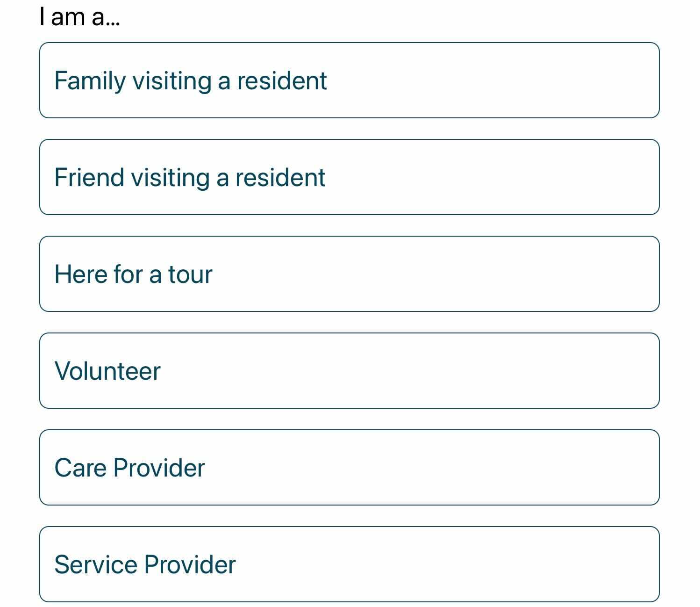
Task: Identify yourself as family of a resident
Action: (350, 80)
